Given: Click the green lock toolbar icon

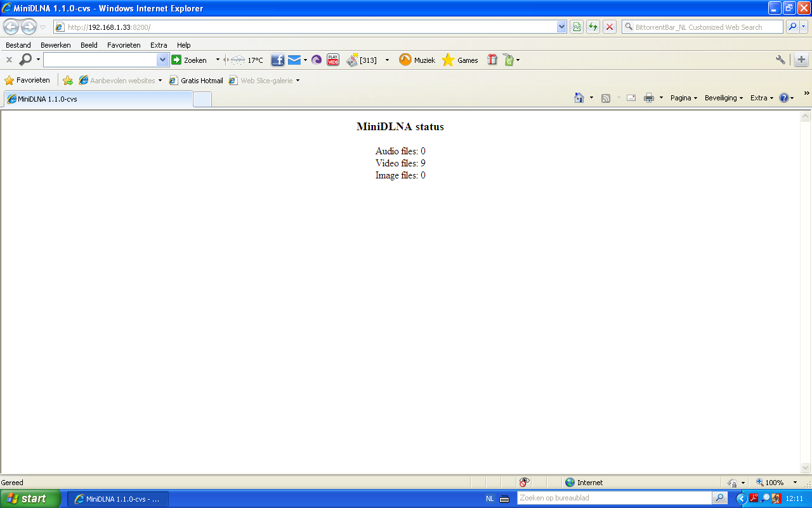Looking at the screenshot, I should [x=507, y=60].
